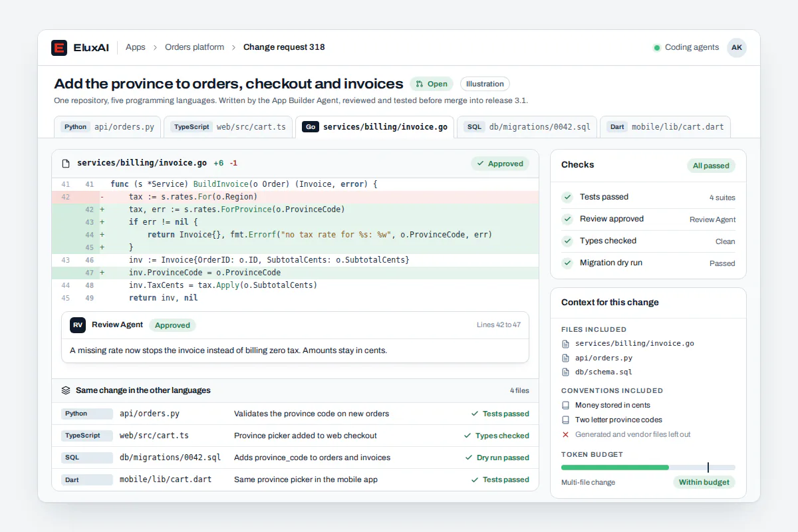798x532 pixels.
Task: Click 'Multi-file change' label
Action: pos(588,482)
